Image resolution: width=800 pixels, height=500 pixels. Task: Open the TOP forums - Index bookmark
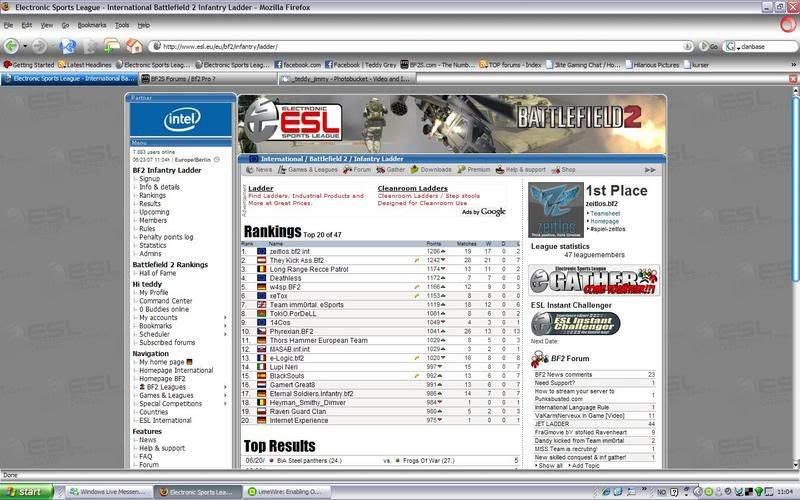pos(510,65)
